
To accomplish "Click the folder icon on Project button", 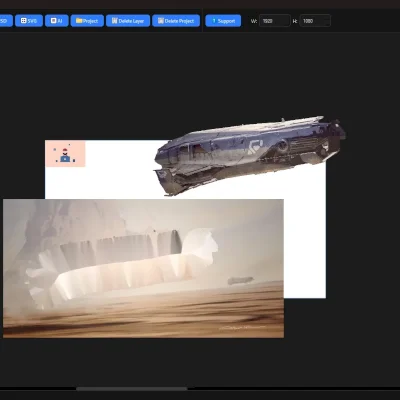I will tap(79, 21).
